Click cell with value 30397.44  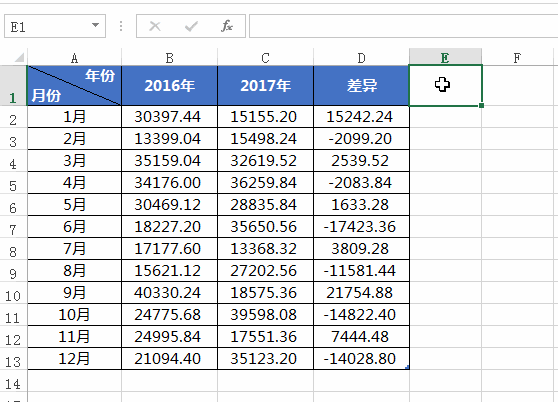(x=169, y=117)
